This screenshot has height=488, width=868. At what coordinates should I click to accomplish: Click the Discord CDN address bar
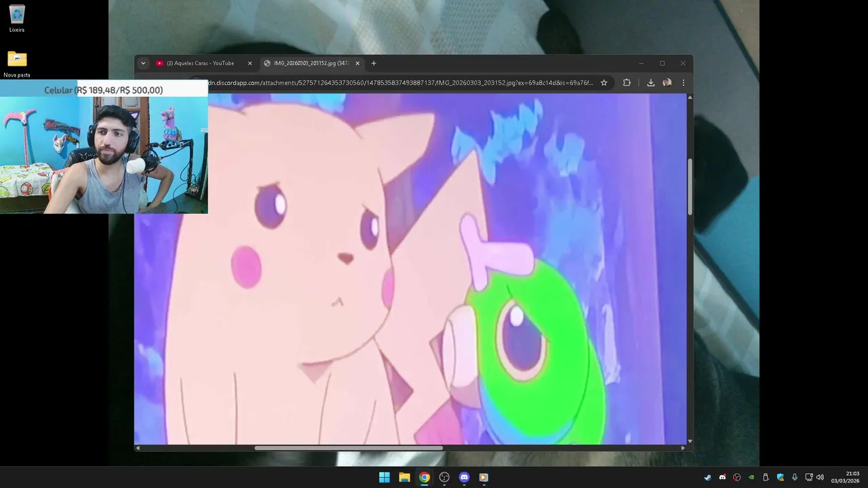tap(400, 83)
